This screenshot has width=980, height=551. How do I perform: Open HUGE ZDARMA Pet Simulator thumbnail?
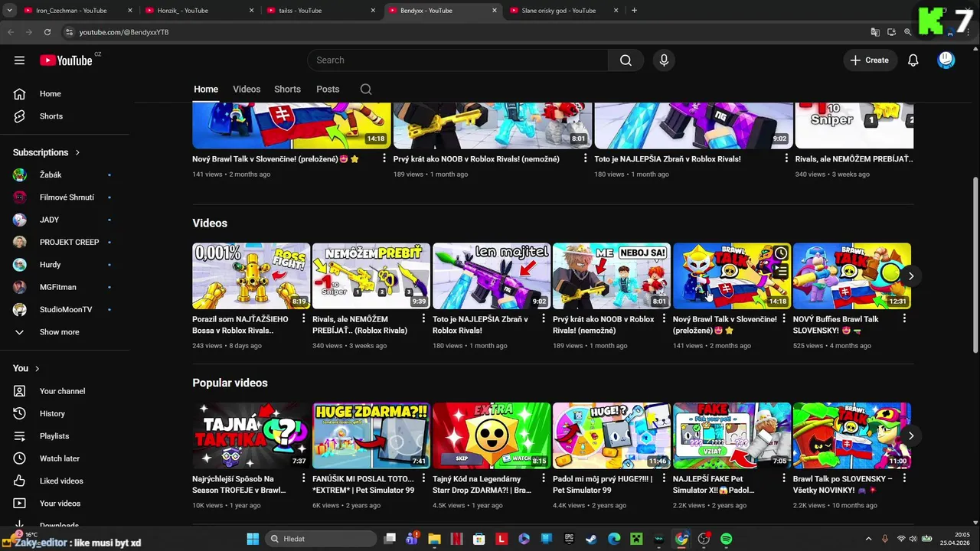point(371,435)
